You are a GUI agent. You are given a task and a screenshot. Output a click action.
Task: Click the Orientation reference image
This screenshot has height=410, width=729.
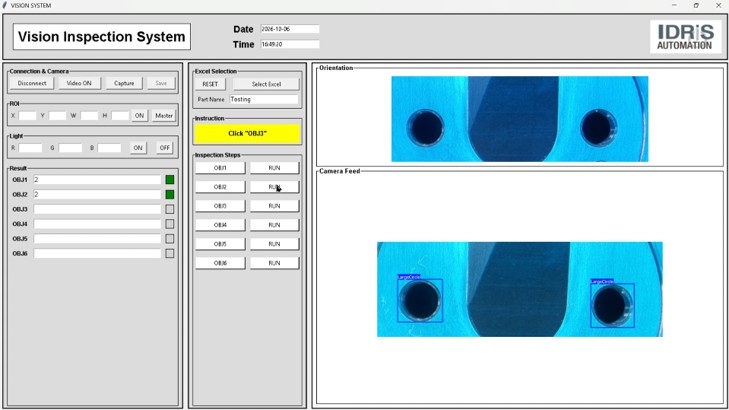point(520,119)
